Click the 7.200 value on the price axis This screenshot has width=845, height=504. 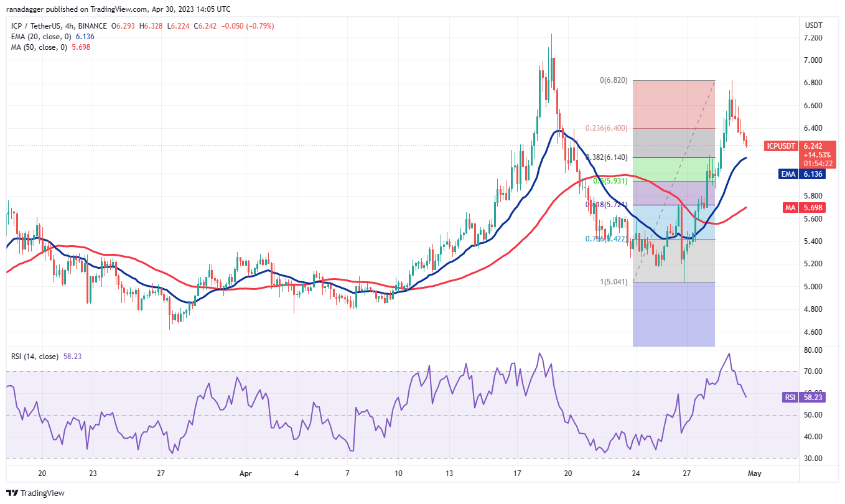[x=813, y=38]
